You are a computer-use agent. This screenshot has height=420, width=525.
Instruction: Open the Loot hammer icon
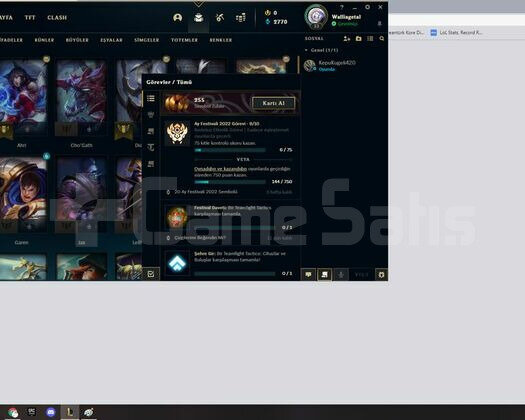pos(220,17)
